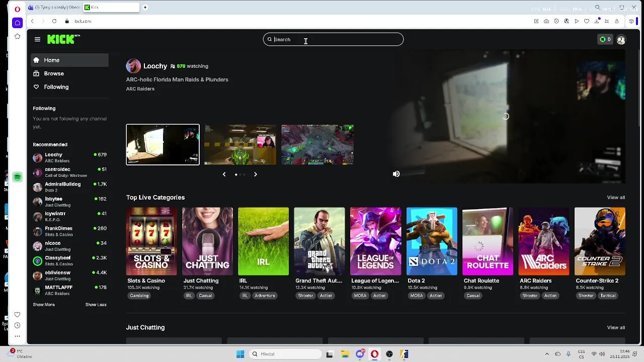Open Opera sidebar heart icon at bottom

18,315
